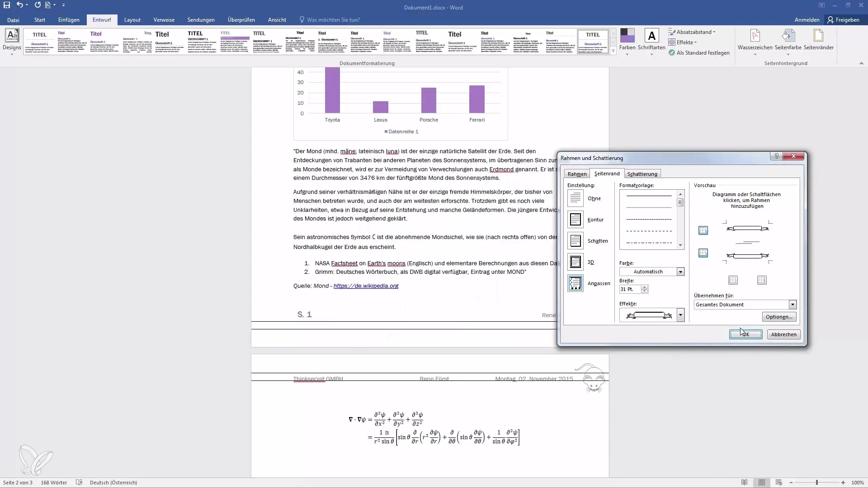This screenshot has height=488, width=868.
Task: Switch to print layout view in status bar
Action: (762, 483)
